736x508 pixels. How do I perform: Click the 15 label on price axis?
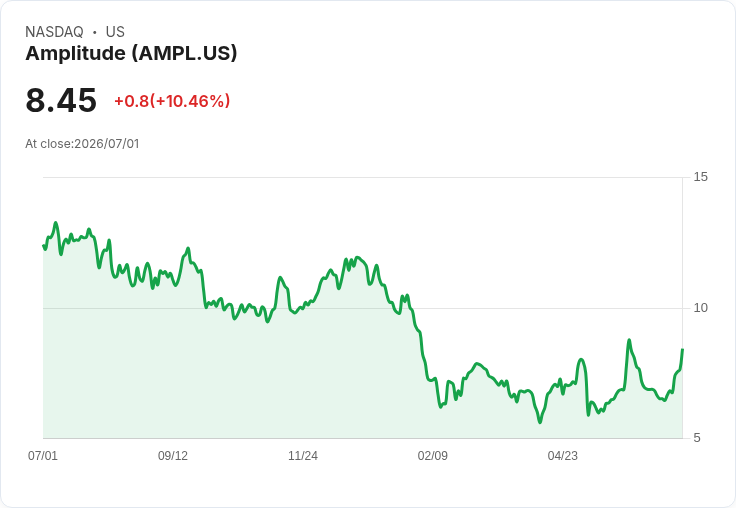(700, 177)
